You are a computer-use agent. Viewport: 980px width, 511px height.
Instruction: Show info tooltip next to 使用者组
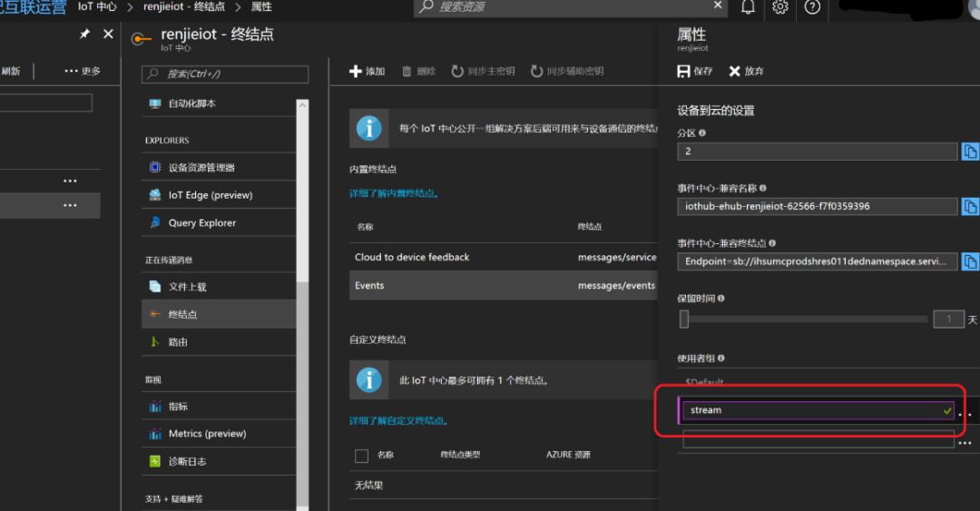coord(720,359)
